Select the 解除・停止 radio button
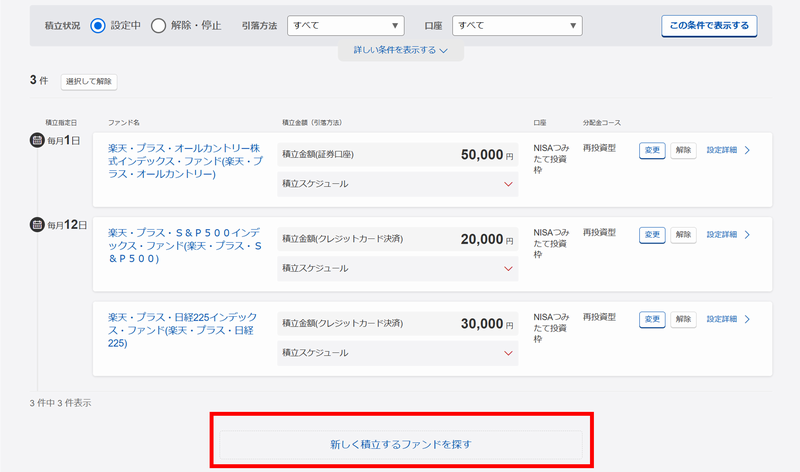 coord(158,26)
